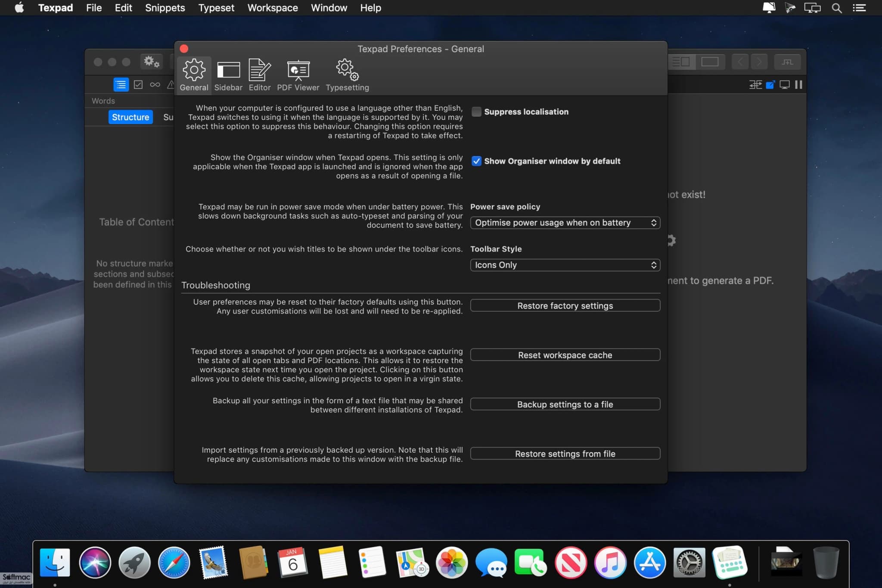Click single pane layout icon

click(709, 62)
